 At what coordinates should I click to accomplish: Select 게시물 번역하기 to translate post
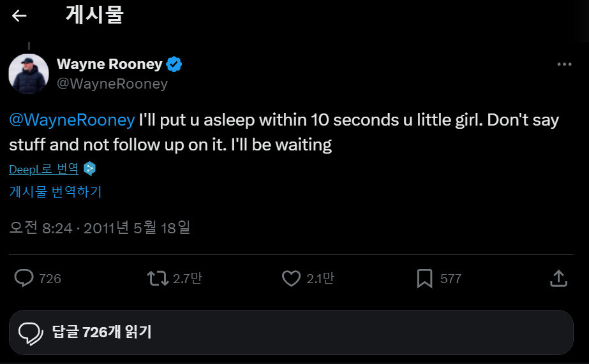pos(56,191)
